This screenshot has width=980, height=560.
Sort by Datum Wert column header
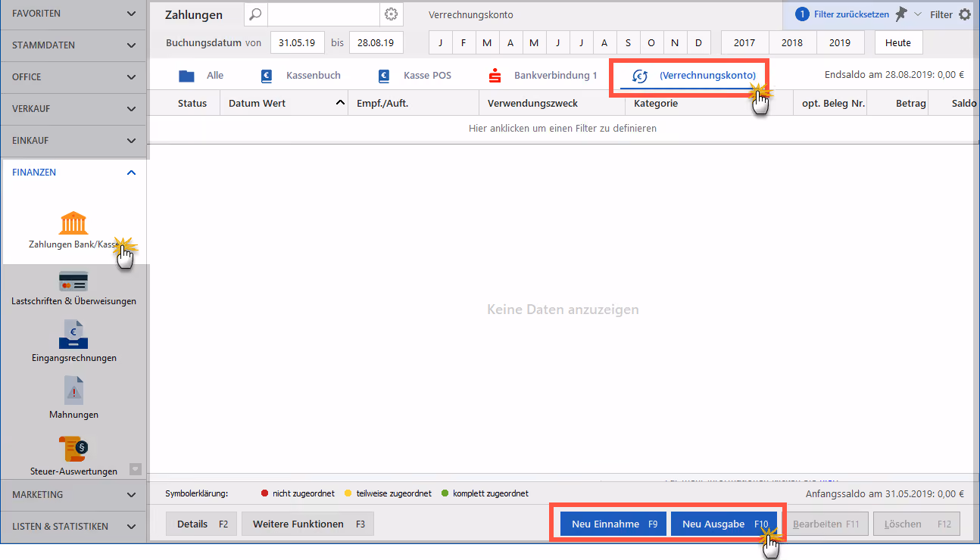[284, 103]
